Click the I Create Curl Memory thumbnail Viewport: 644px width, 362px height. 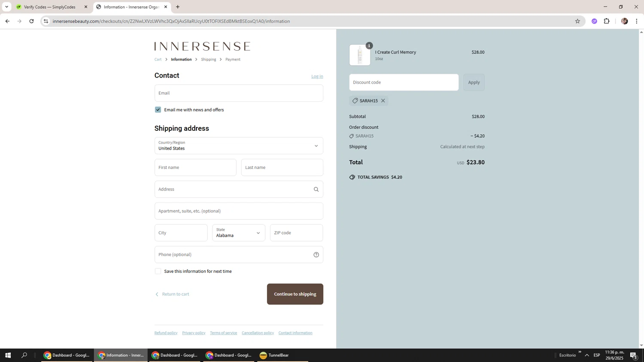tap(360, 55)
